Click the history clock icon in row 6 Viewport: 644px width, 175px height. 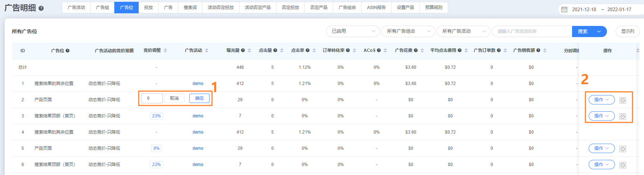click(623, 165)
